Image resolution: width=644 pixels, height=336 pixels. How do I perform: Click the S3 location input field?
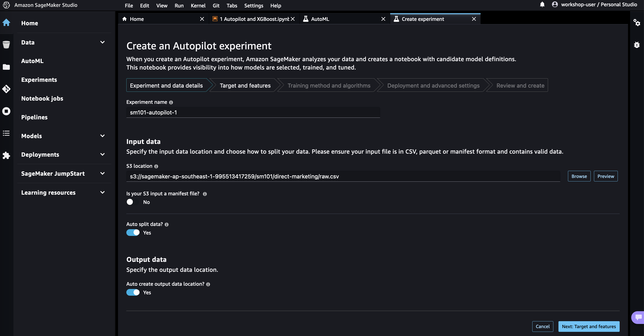pos(343,176)
